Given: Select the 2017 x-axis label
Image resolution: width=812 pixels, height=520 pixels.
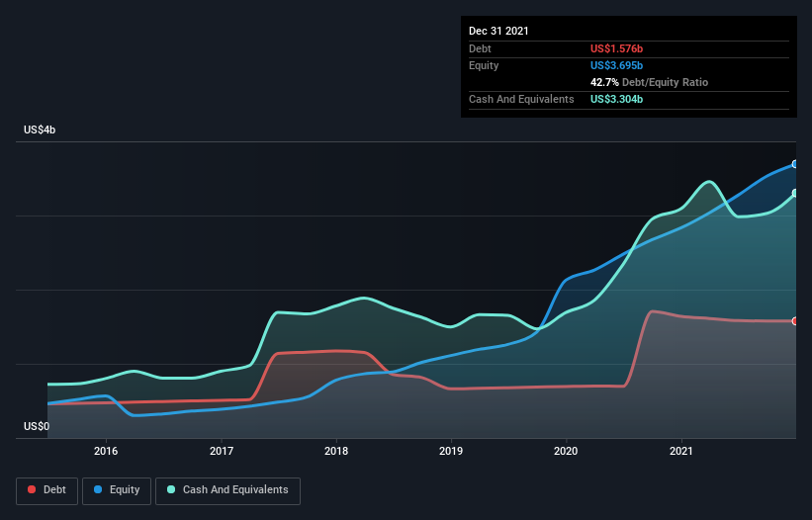Looking at the screenshot, I should click(x=222, y=451).
